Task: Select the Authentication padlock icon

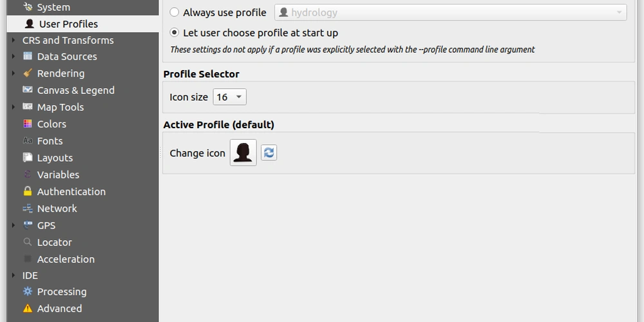Action: click(x=28, y=191)
